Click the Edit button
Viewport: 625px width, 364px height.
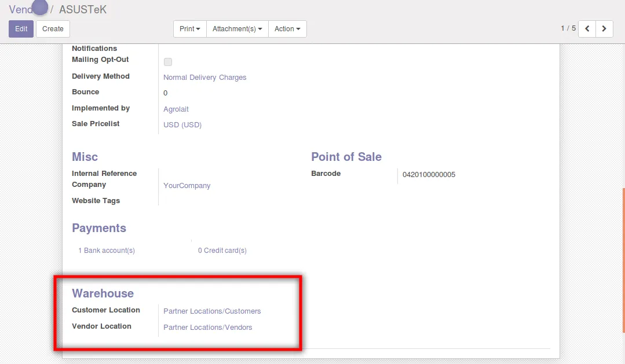click(x=21, y=29)
